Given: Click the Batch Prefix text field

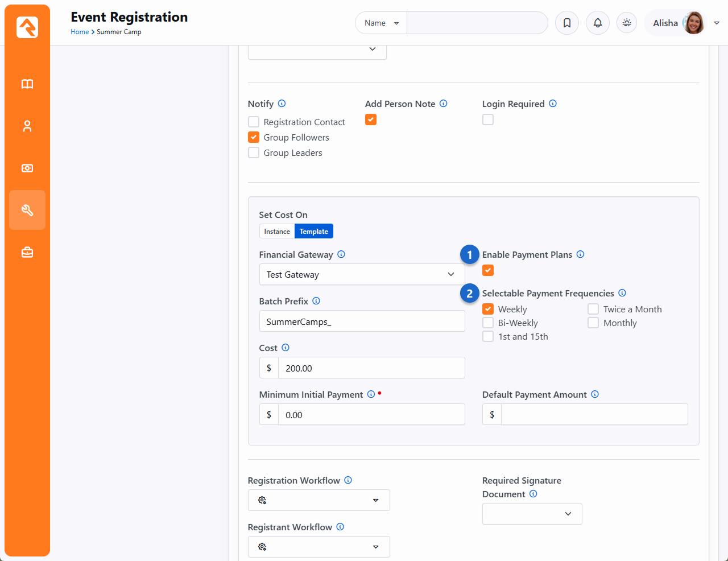Looking at the screenshot, I should (x=362, y=321).
